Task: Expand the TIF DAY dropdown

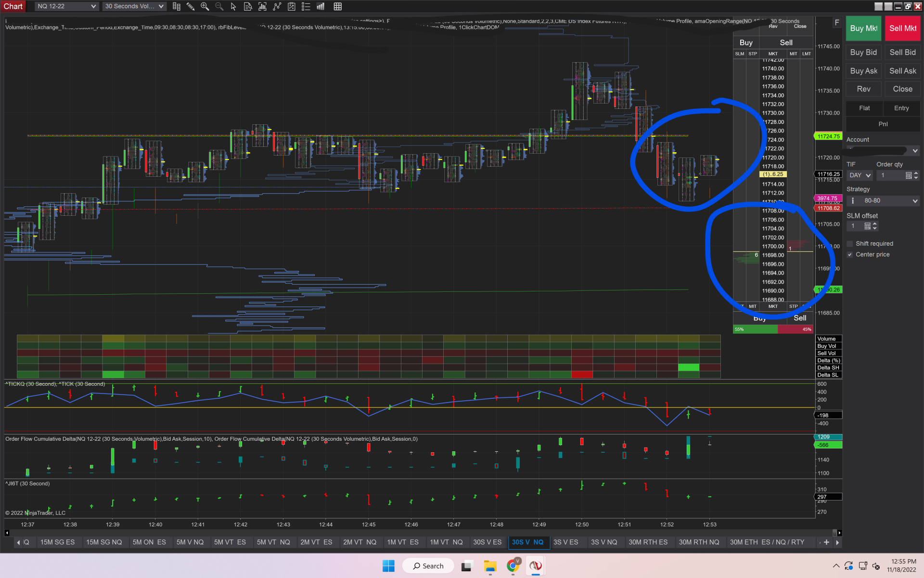Action: click(860, 175)
